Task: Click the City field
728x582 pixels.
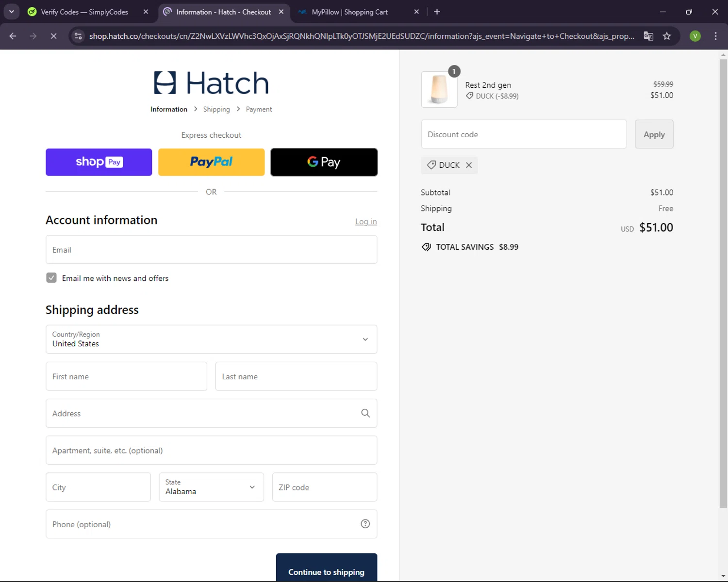Action: click(x=98, y=487)
